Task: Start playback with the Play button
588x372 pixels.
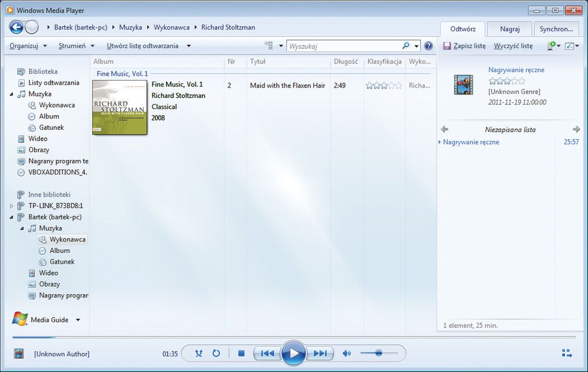Action: [293, 353]
